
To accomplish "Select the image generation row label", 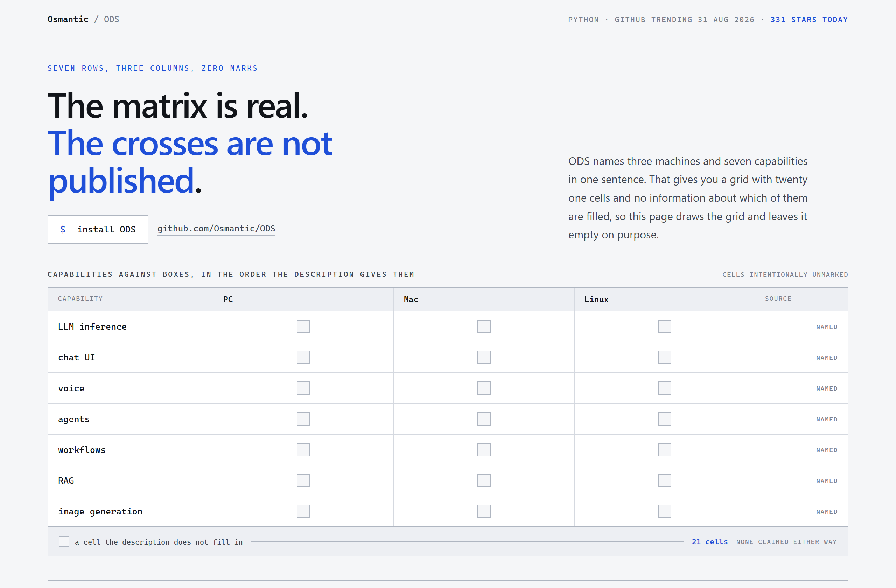I will point(100,512).
